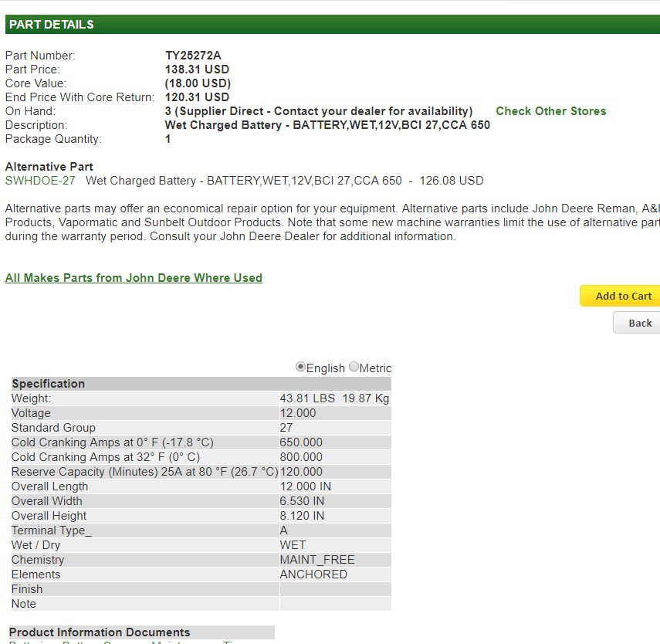
Task: Click the Specification table header
Action: (x=201, y=384)
